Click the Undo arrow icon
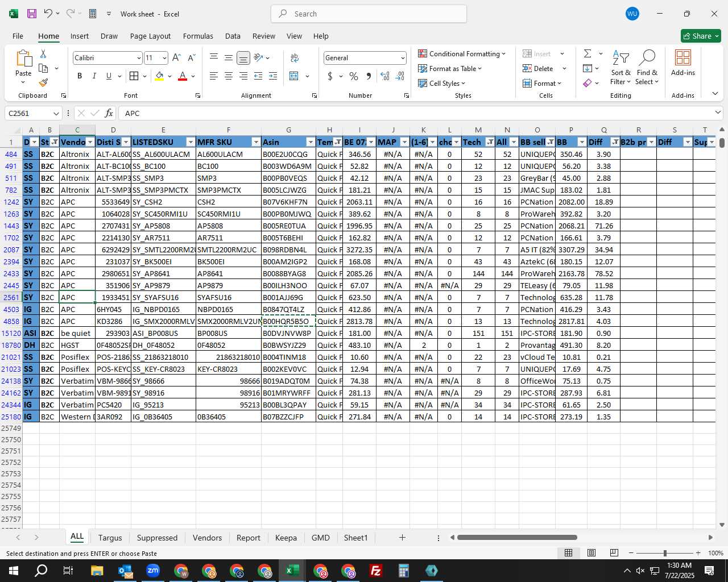 (48, 14)
